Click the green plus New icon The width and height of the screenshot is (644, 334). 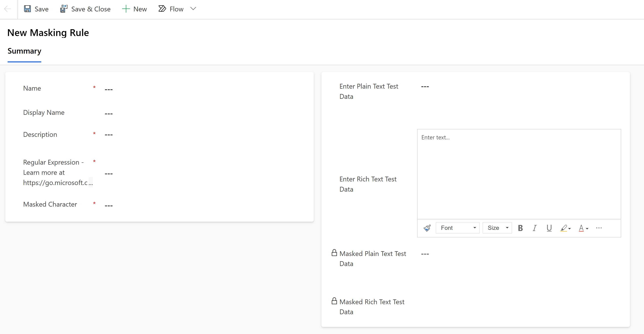pos(126,9)
